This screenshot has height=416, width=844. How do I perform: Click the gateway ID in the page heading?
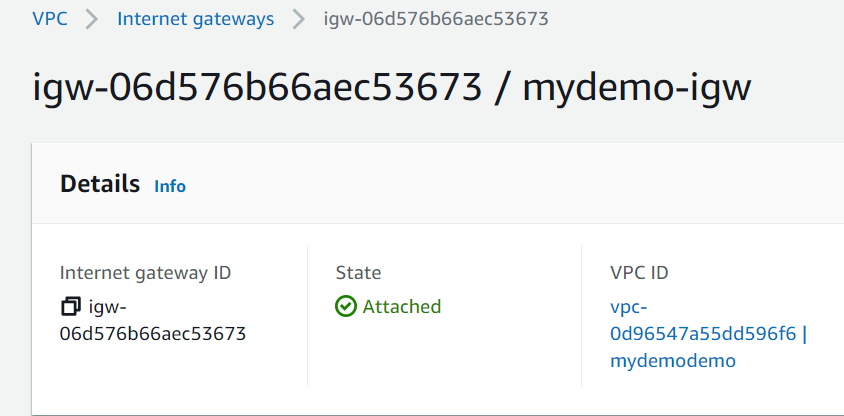257,88
